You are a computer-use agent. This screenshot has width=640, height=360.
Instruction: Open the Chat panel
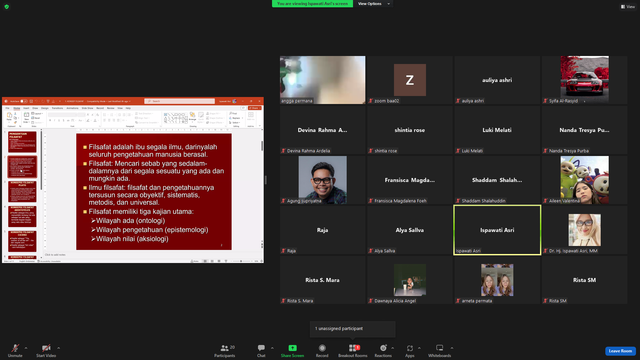261,350
